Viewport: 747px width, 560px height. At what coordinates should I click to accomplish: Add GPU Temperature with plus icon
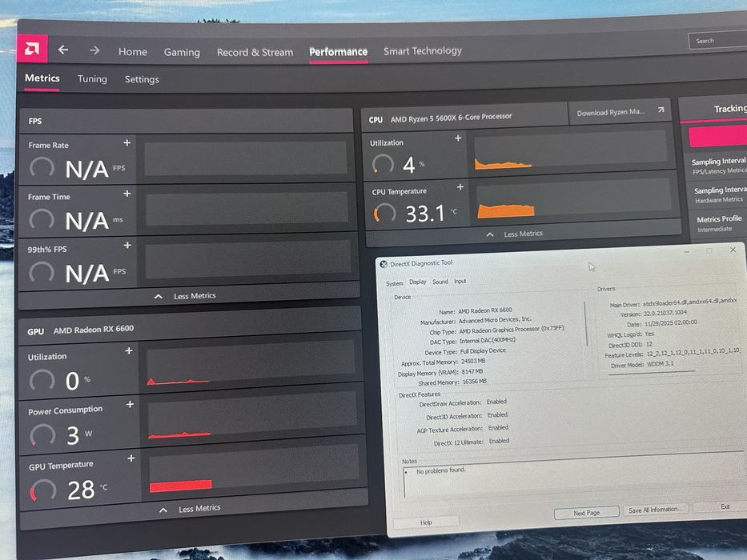(131, 458)
